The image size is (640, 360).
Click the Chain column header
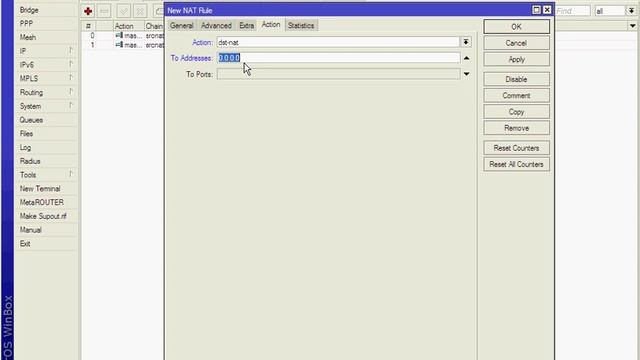pos(154,26)
